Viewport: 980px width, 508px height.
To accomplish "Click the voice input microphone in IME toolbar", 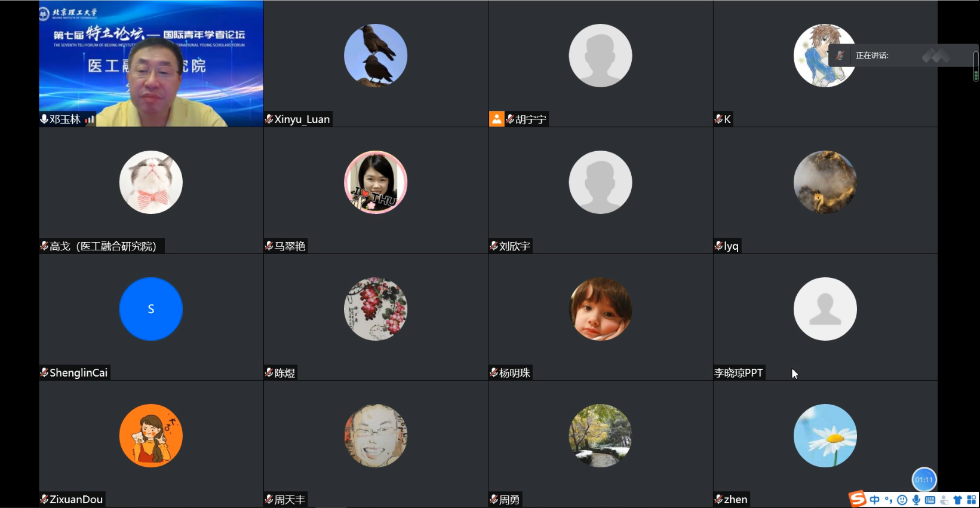I will click(x=916, y=500).
